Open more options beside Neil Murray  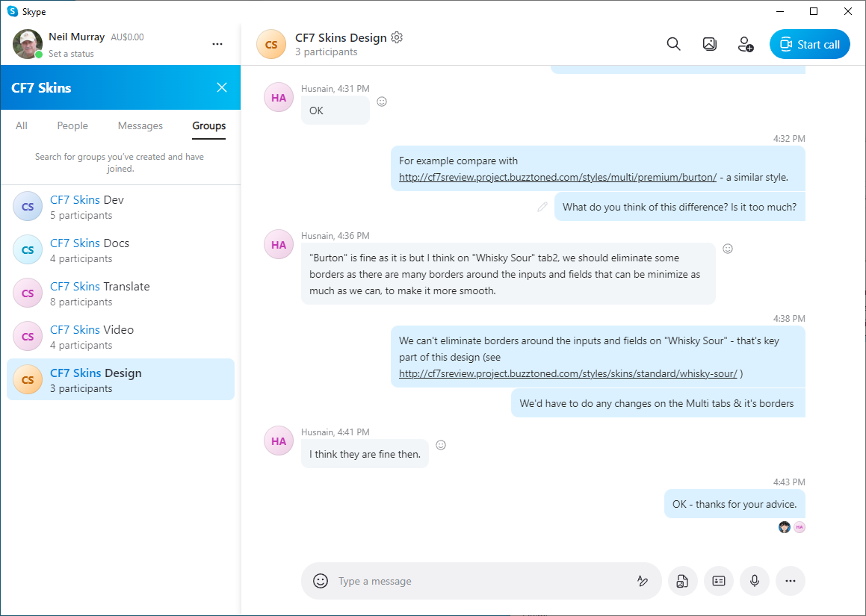click(x=217, y=44)
